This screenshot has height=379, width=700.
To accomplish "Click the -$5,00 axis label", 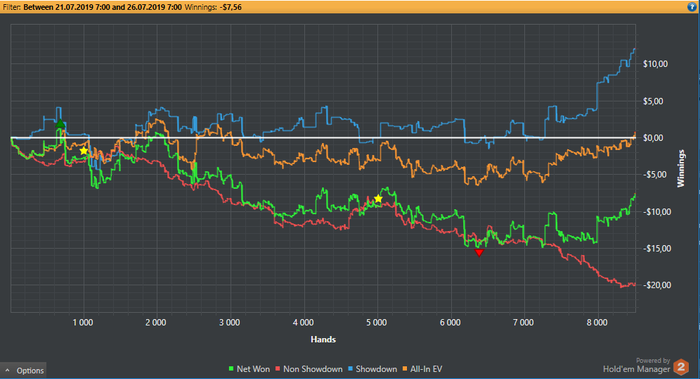I will (x=654, y=175).
